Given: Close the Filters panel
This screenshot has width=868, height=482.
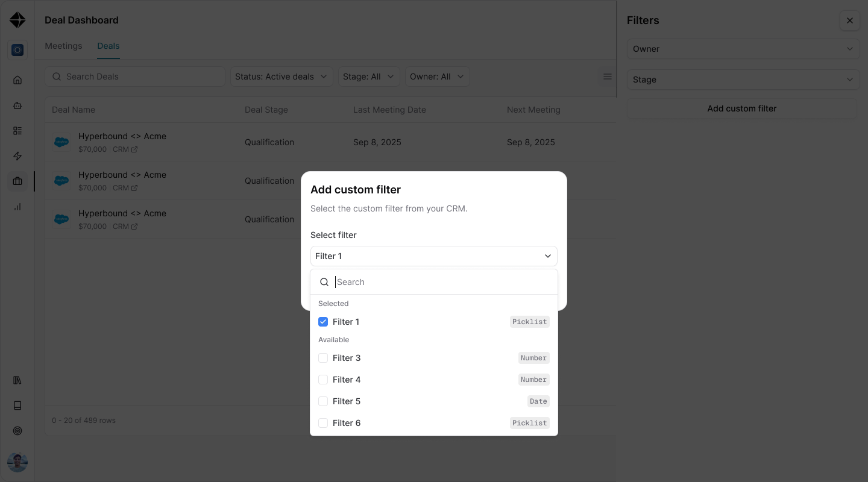Looking at the screenshot, I should pyautogui.click(x=849, y=20).
